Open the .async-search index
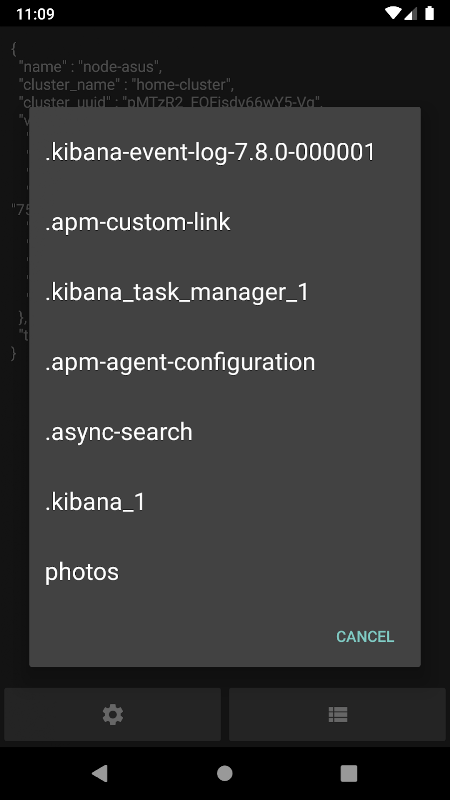Image resolution: width=450 pixels, height=800 pixels. pyautogui.click(x=224, y=432)
